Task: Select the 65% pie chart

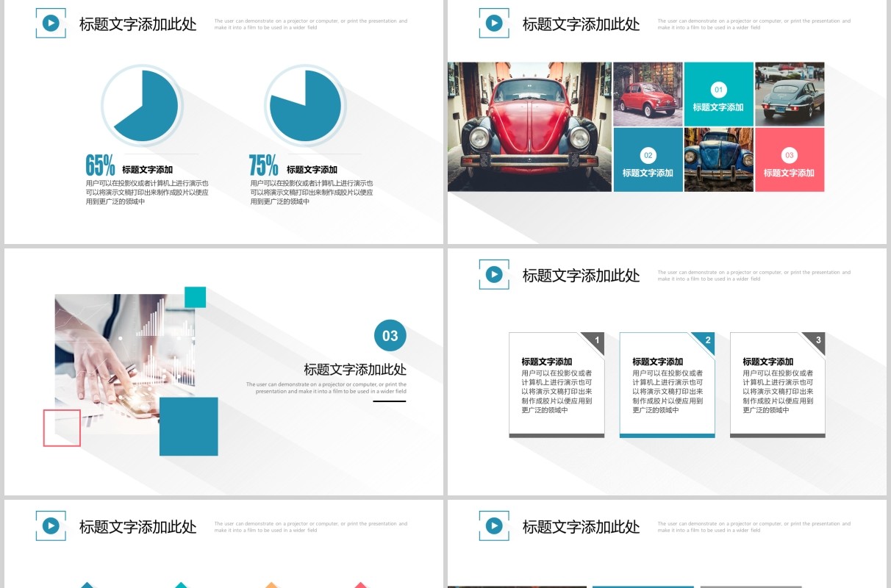Action: tap(142, 106)
